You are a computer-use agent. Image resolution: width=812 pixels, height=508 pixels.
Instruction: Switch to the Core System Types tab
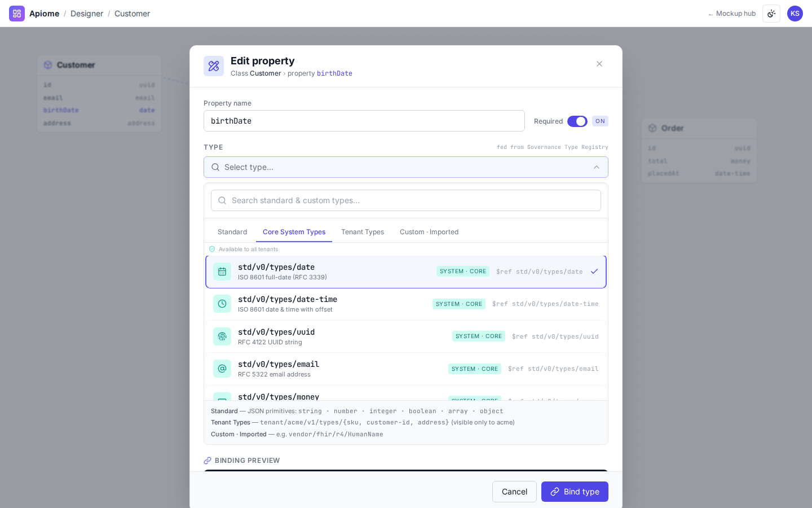click(x=294, y=232)
